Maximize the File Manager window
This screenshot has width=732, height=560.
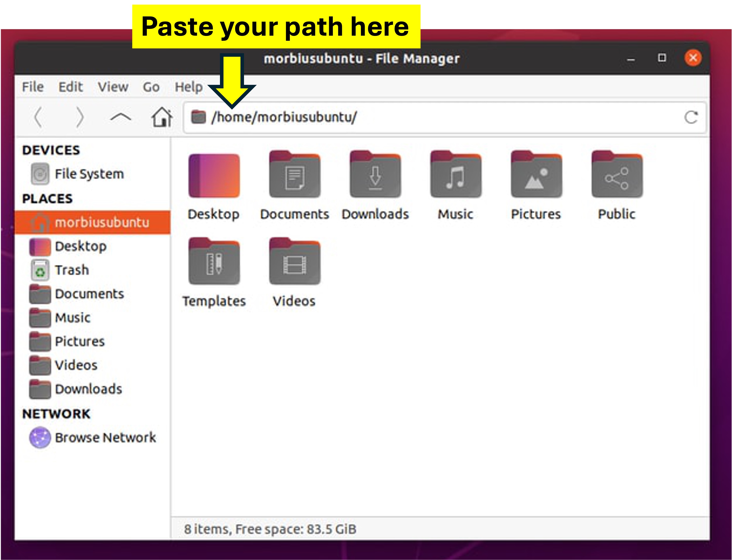(662, 58)
